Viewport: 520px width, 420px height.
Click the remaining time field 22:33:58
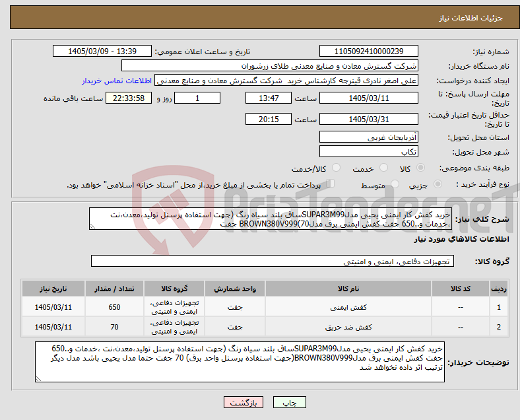click(x=129, y=98)
